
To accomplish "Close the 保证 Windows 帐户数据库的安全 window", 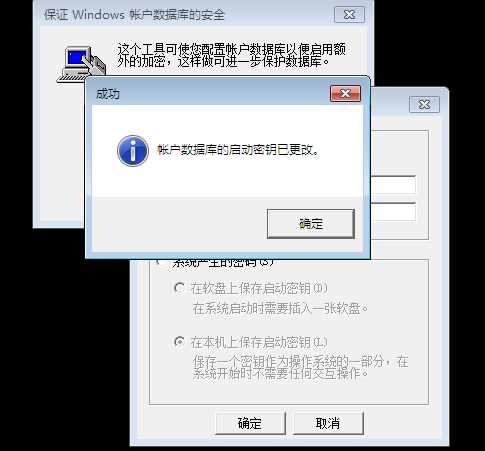I will (349, 15).
